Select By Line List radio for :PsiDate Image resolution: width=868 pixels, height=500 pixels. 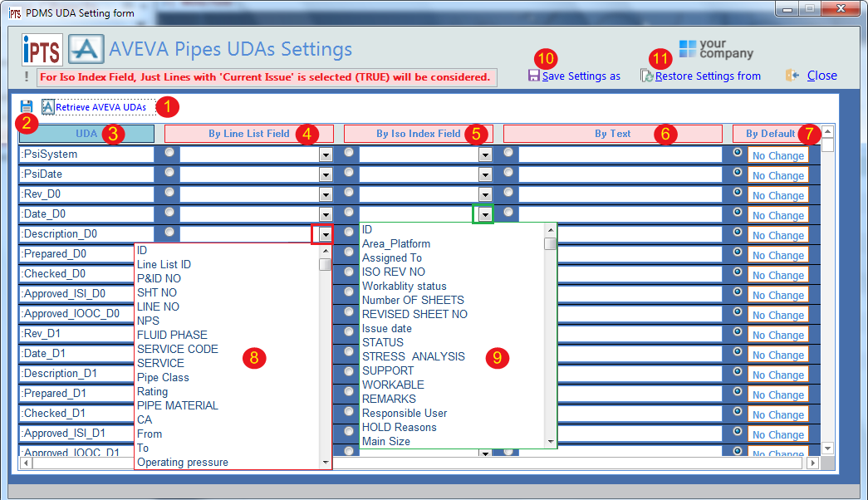[x=169, y=172]
